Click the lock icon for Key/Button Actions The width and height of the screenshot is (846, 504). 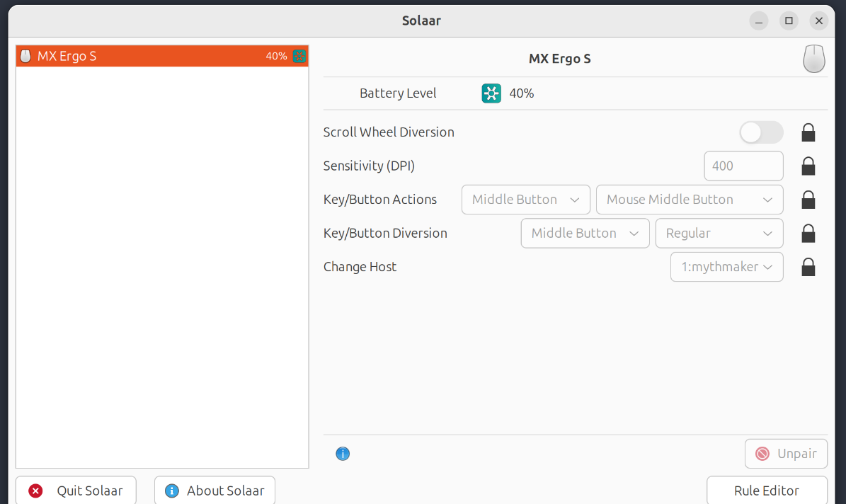pos(808,200)
